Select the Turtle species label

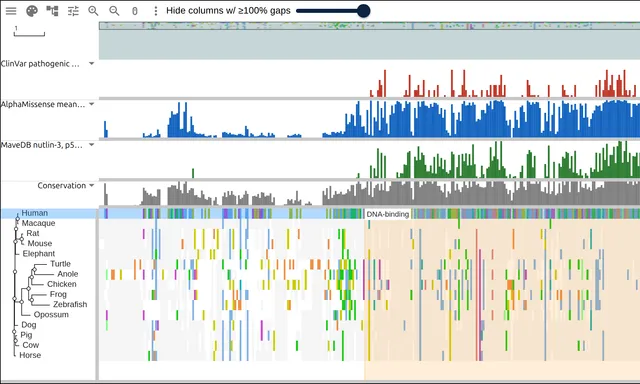tap(60, 264)
